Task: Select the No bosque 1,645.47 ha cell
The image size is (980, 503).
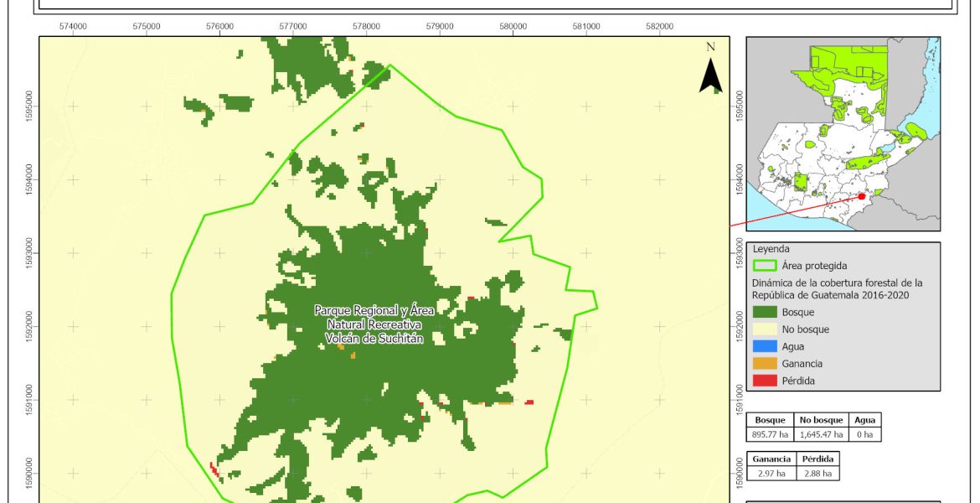Action: (x=821, y=434)
